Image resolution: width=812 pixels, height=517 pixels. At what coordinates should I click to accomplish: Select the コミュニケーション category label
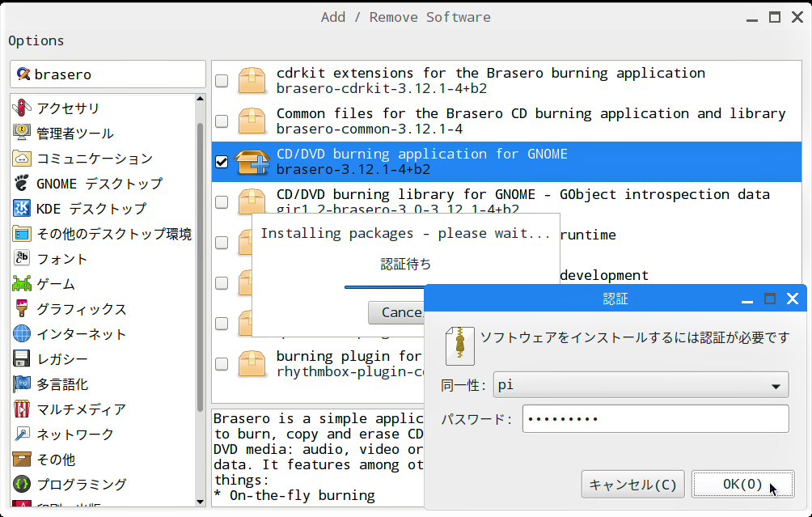95,159
